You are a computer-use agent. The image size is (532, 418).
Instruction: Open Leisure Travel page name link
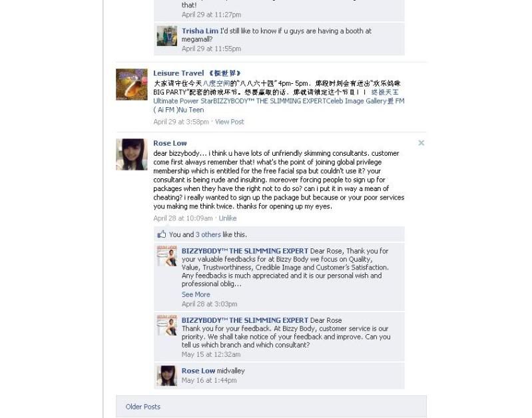tap(197, 73)
